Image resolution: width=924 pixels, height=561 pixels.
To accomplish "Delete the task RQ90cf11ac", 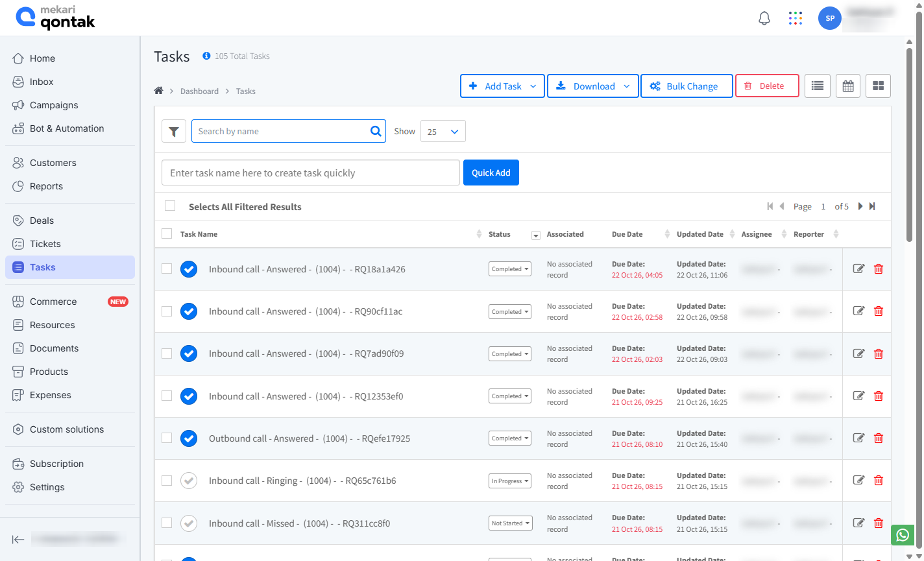I will [879, 311].
